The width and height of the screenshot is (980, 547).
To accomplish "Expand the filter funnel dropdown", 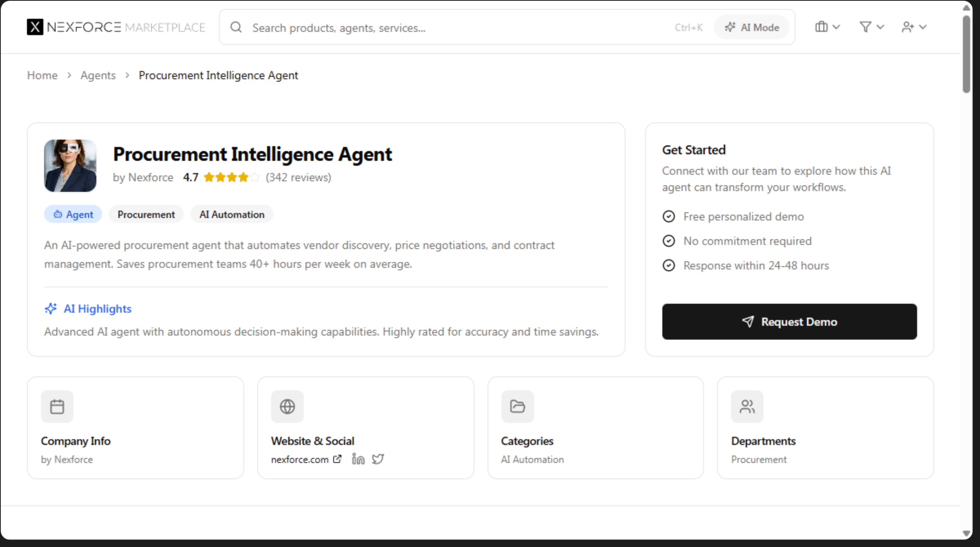I will (x=871, y=27).
